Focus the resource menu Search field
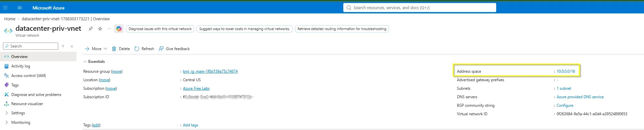 (x=31, y=46)
